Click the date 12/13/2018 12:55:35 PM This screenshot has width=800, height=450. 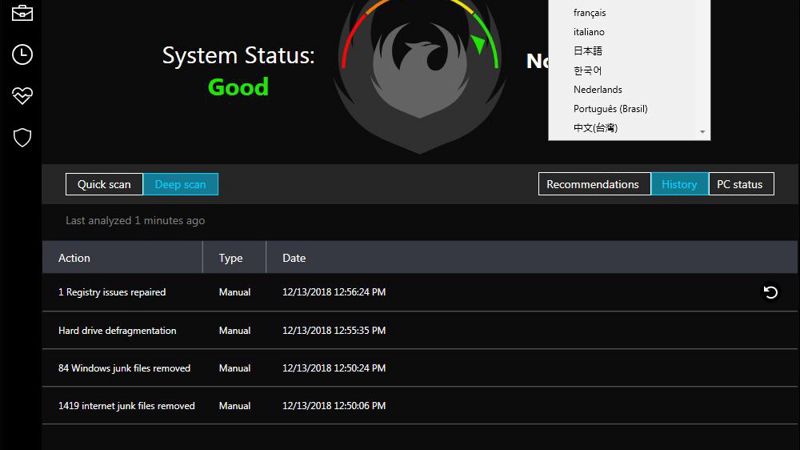tap(334, 331)
